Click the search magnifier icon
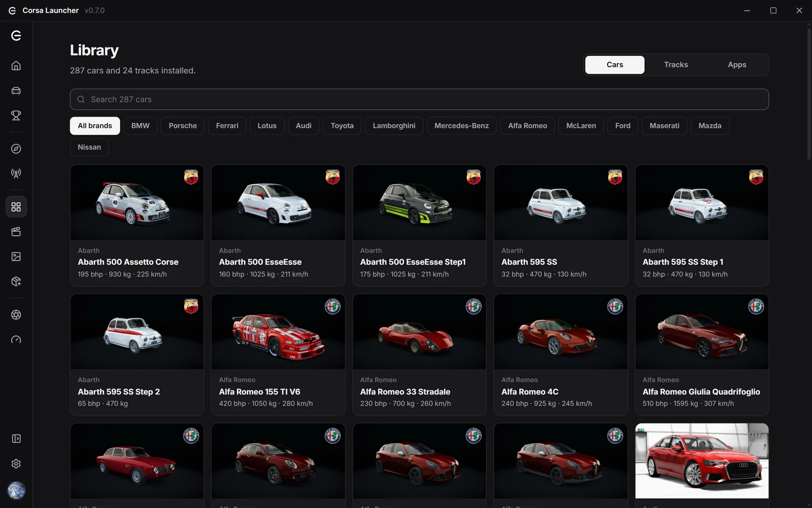The width and height of the screenshot is (812, 508). [81, 99]
